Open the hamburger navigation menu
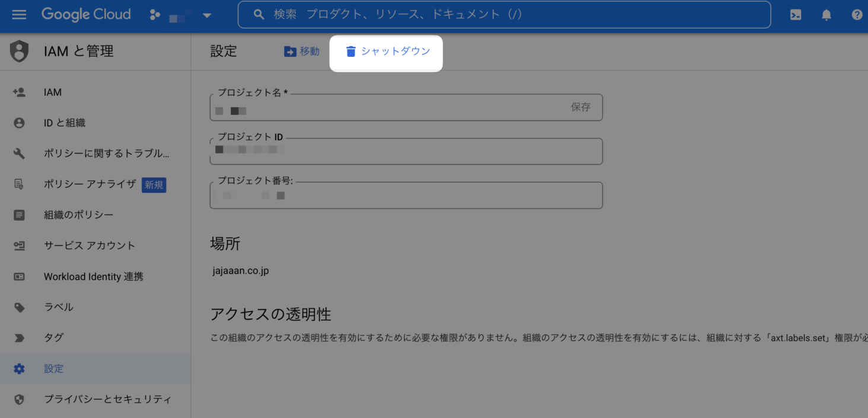 coord(19,15)
